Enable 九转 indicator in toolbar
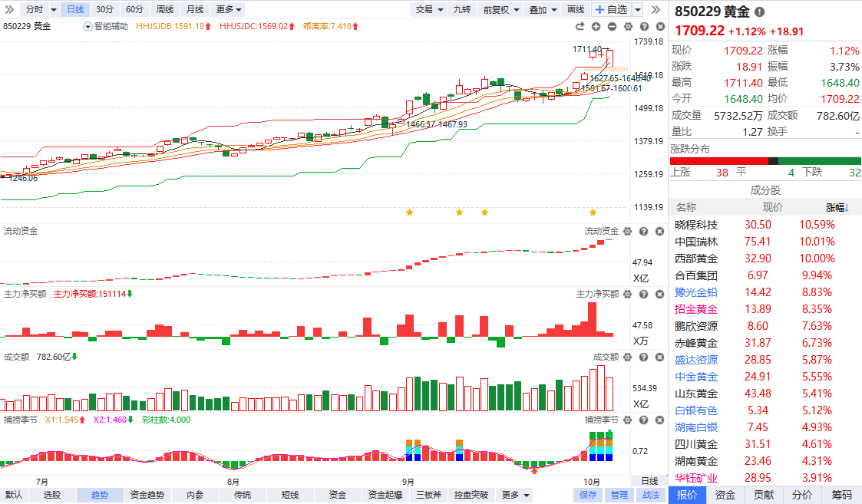The height and width of the screenshot is (504, 862). 461,9
